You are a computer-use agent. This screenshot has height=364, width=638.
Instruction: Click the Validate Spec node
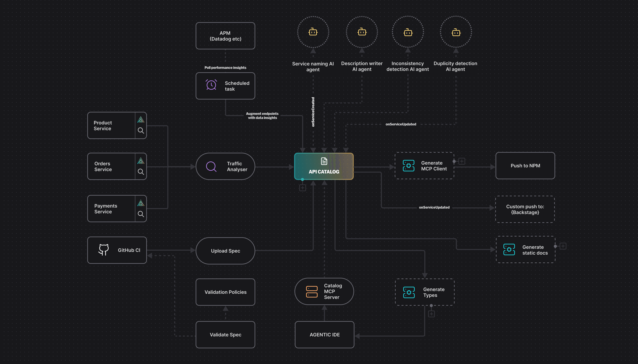225,335
